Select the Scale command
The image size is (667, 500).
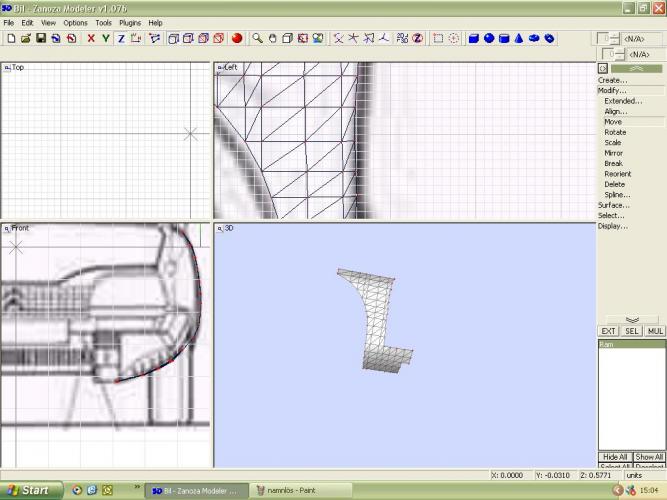[x=613, y=143]
